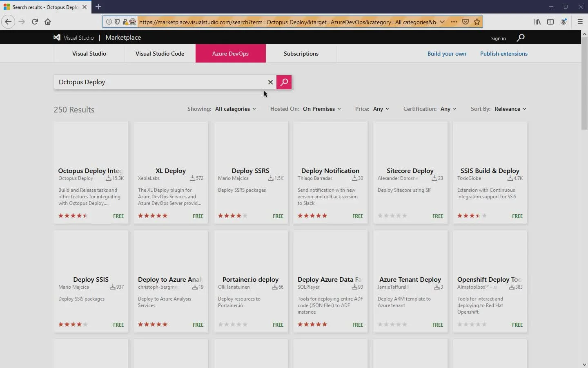Bookmark this page with the star

click(477, 22)
